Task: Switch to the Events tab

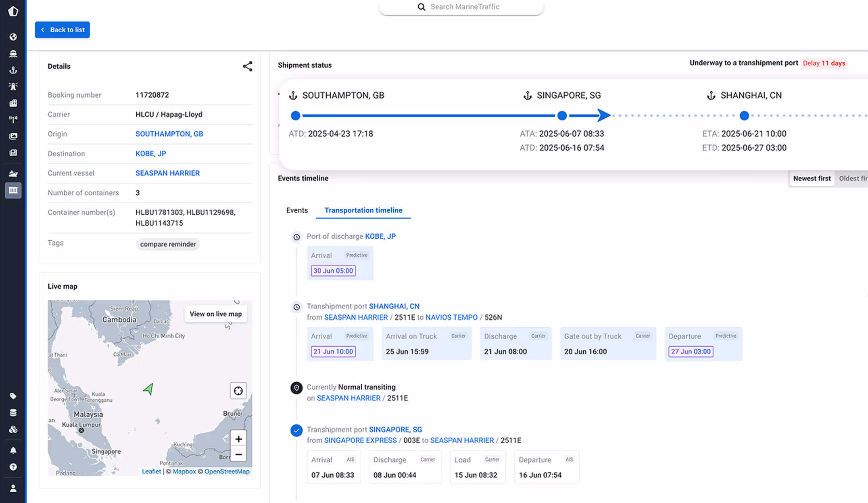Action: pos(297,210)
